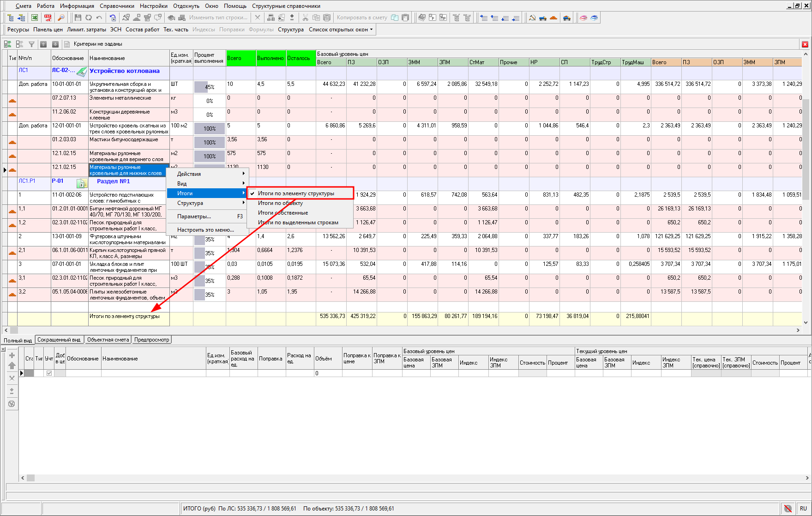Screen dimensions: 812x516
Task: Toggle checked 'Итоги по элементу структуры' option
Action: click(x=296, y=193)
